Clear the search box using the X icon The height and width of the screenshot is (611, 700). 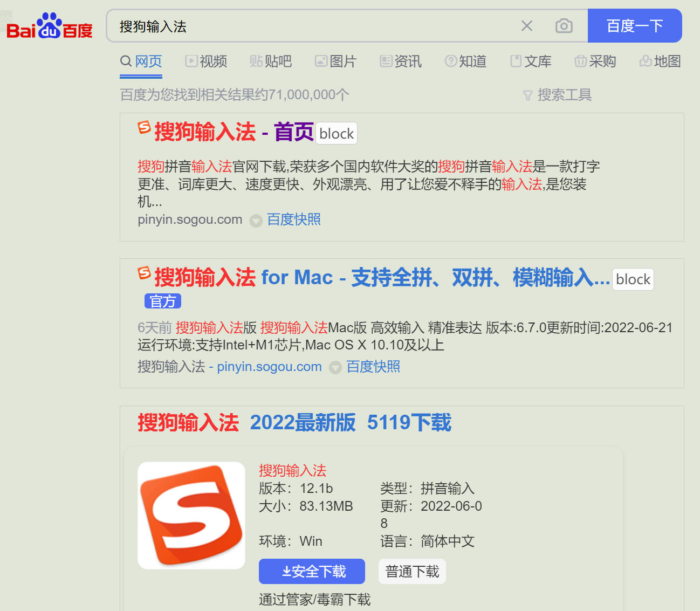[527, 25]
